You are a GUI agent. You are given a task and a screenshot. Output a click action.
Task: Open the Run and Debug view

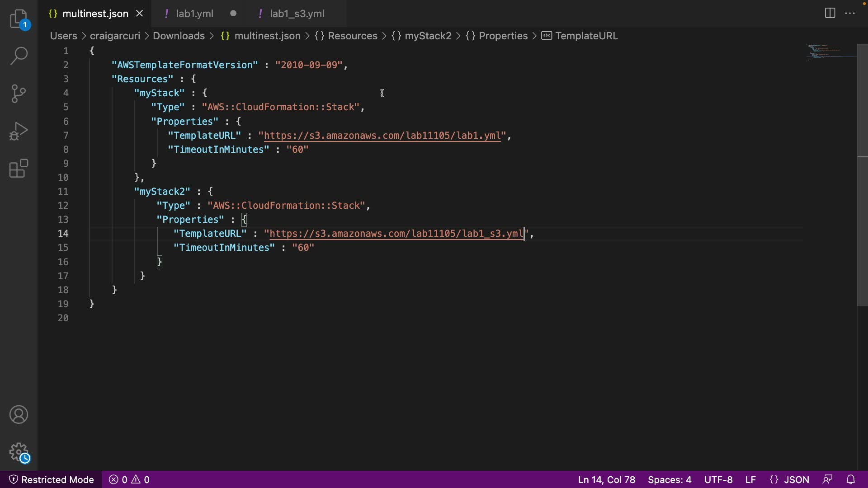pyautogui.click(x=19, y=131)
